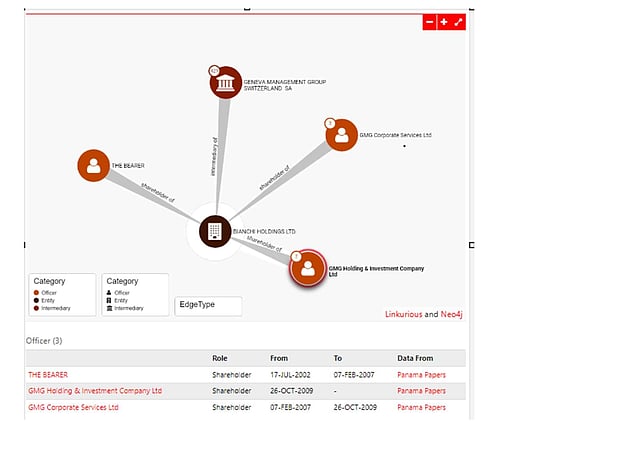
Task: Click the Role column header
Action: point(220,358)
